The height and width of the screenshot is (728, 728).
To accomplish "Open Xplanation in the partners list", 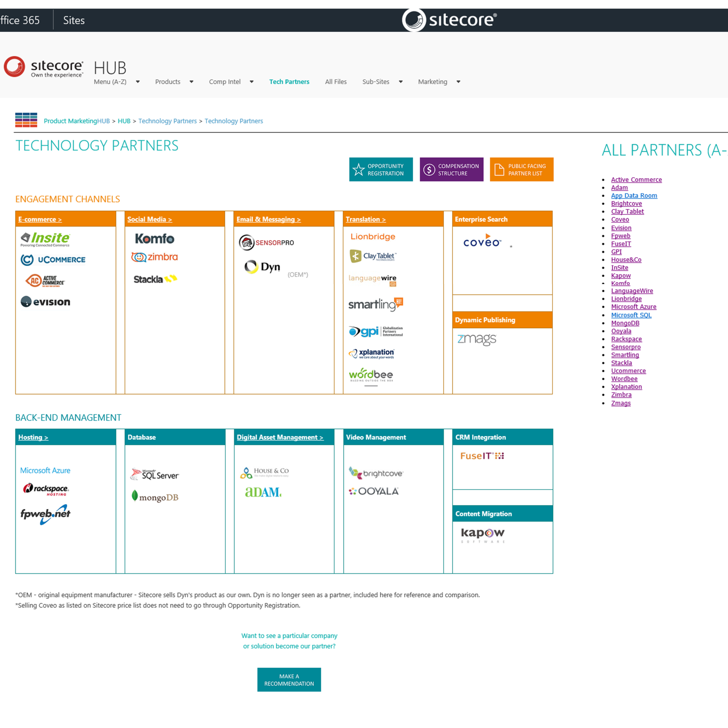I will [x=627, y=386].
